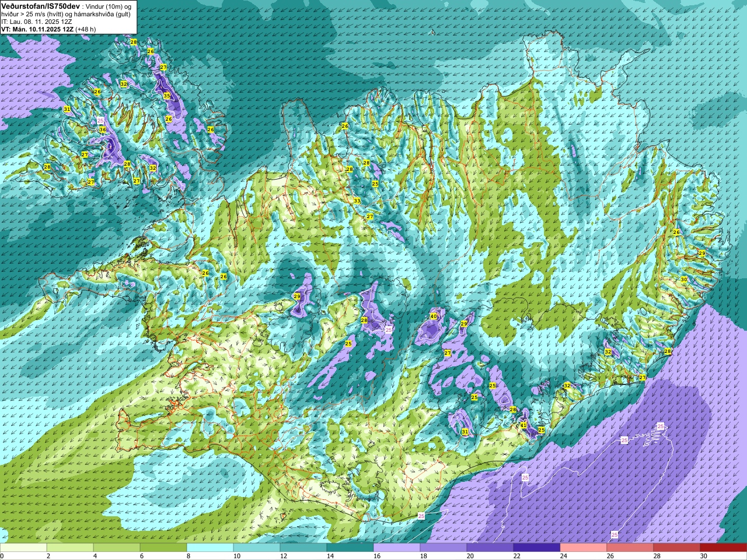The height and width of the screenshot is (560, 747).
Task: Click the light pink 24–26 m/s legend swatch
Action: tap(584, 547)
